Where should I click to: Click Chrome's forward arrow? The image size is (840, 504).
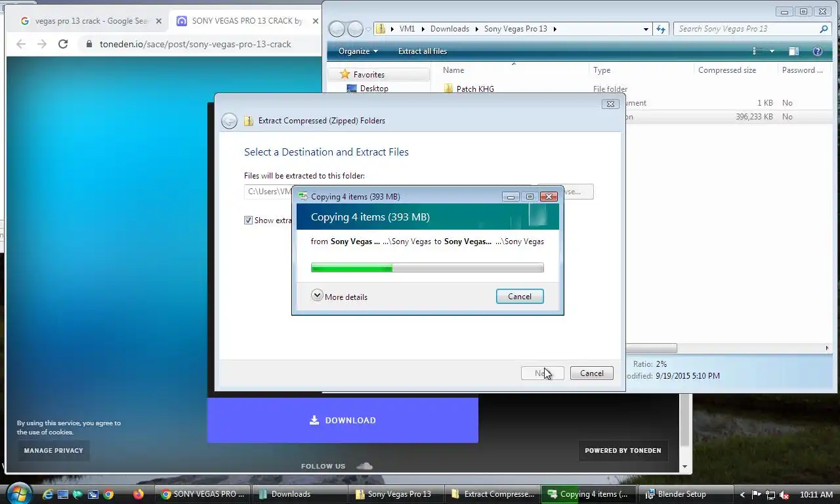[42, 44]
